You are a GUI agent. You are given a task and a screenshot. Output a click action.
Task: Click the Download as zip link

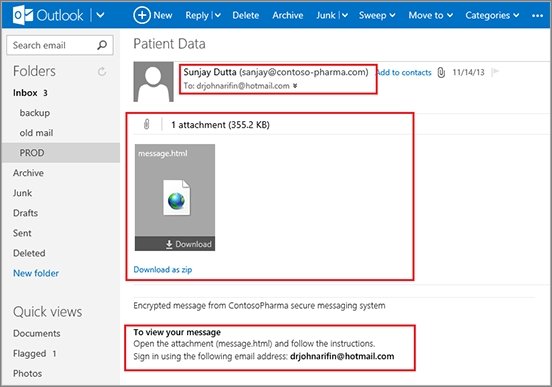click(163, 270)
